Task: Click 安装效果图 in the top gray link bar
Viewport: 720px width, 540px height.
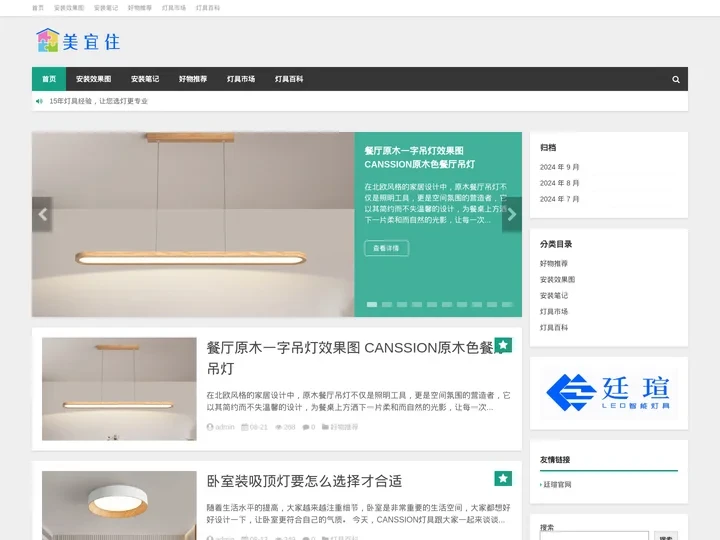Action: pyautogui.click(x=69, y=8)
